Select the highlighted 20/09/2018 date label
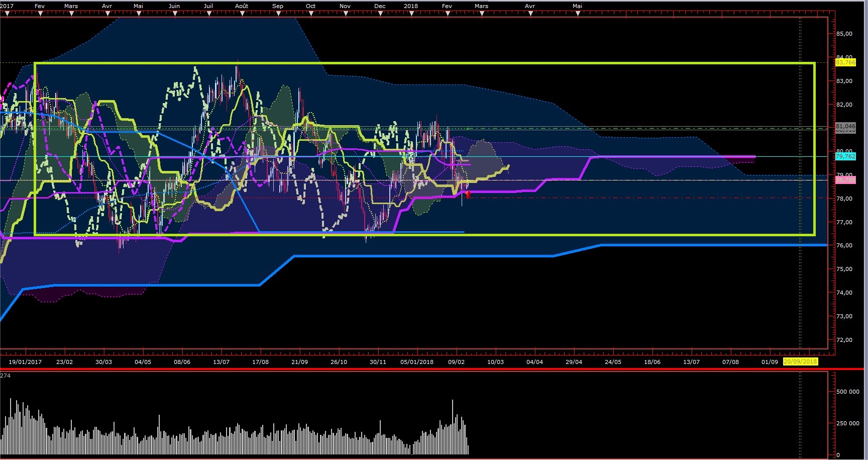The height and width of the screenshot is (460, 868). pos(800,361)
